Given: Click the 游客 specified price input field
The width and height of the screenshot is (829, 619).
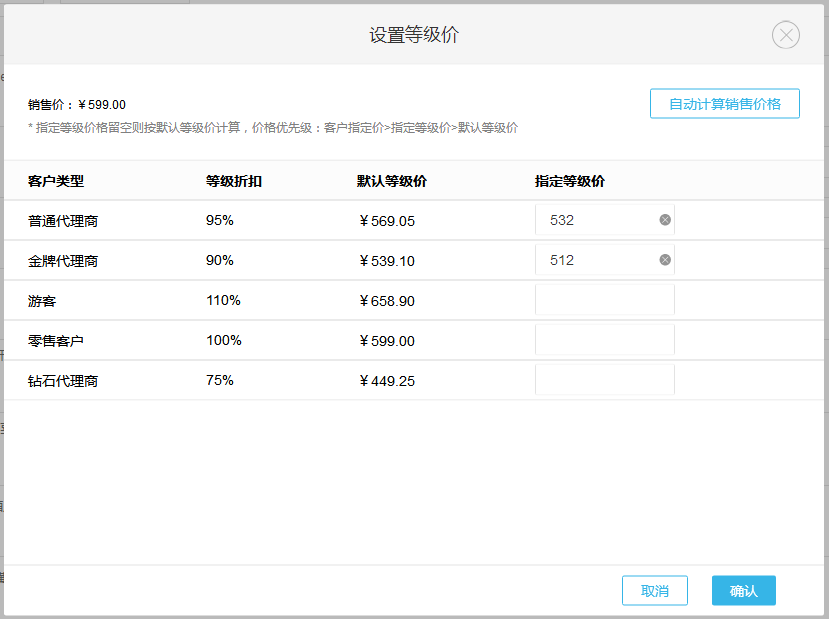Looking at the screenshot, I should tap(604, 299).
